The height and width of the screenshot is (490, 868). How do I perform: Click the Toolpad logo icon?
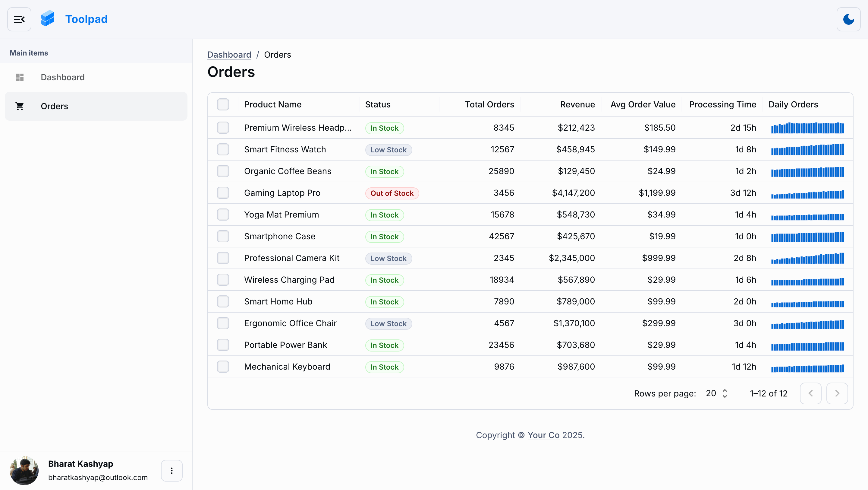tap(48, 18)
